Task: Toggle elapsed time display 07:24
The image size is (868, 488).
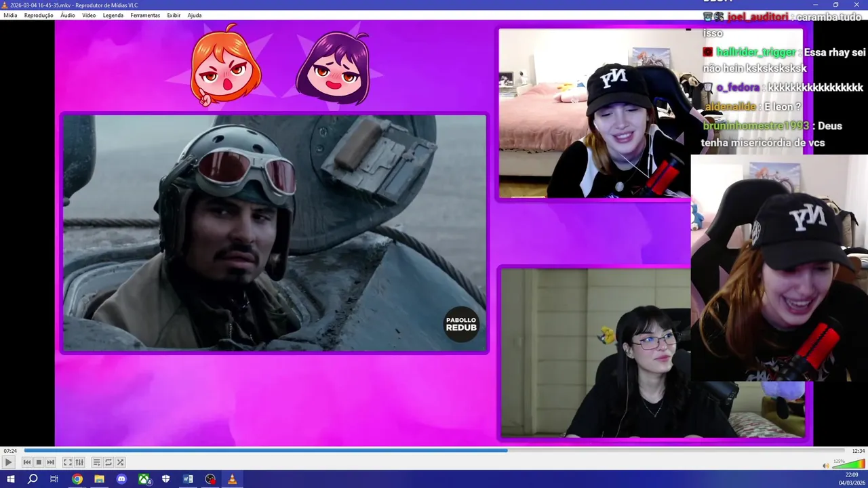Action: point(9,451)
